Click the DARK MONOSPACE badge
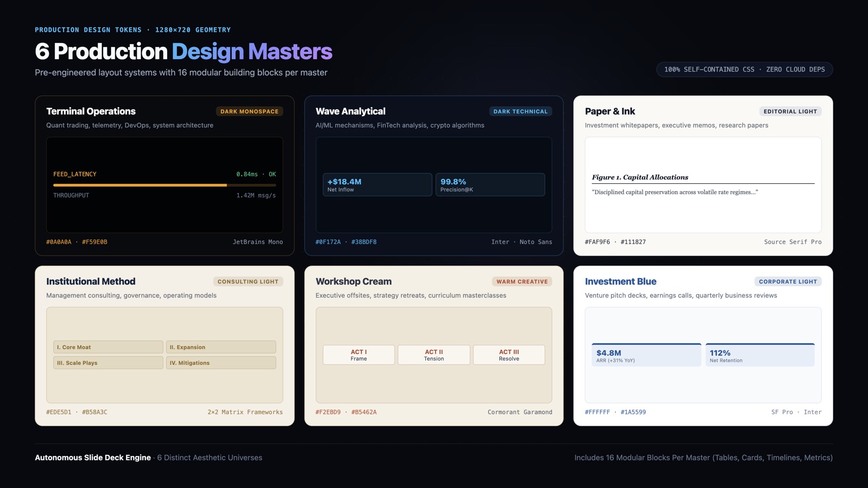 (250, 111)
